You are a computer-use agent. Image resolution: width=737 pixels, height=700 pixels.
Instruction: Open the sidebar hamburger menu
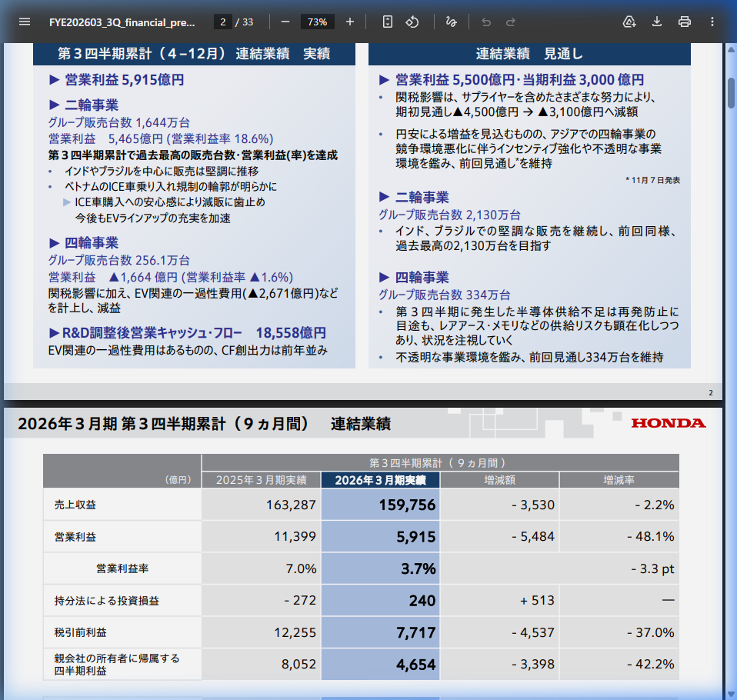click(25, 22)
